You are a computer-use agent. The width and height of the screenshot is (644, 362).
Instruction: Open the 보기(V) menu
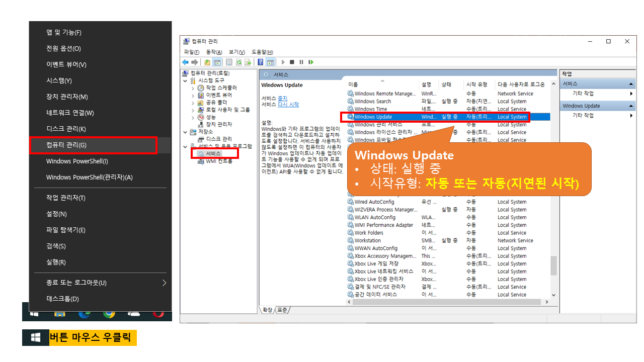tap(236, 52)
